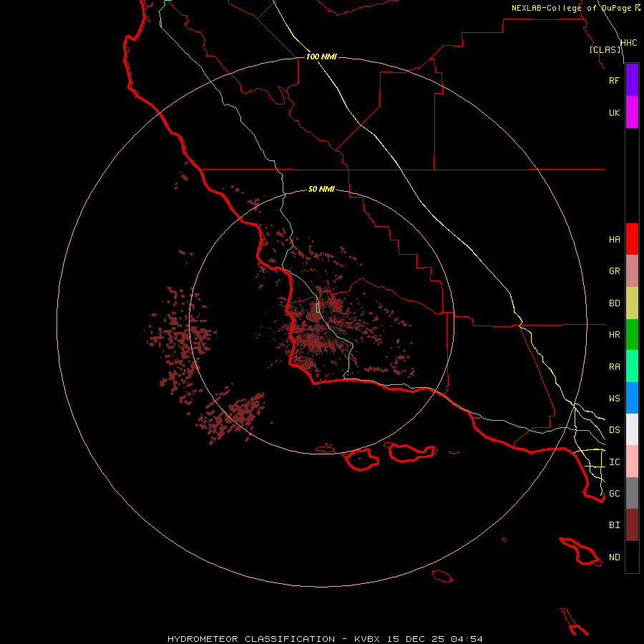Click the BI legend label
This screenshot has height=644, width=644.
[x=614, y=525]
